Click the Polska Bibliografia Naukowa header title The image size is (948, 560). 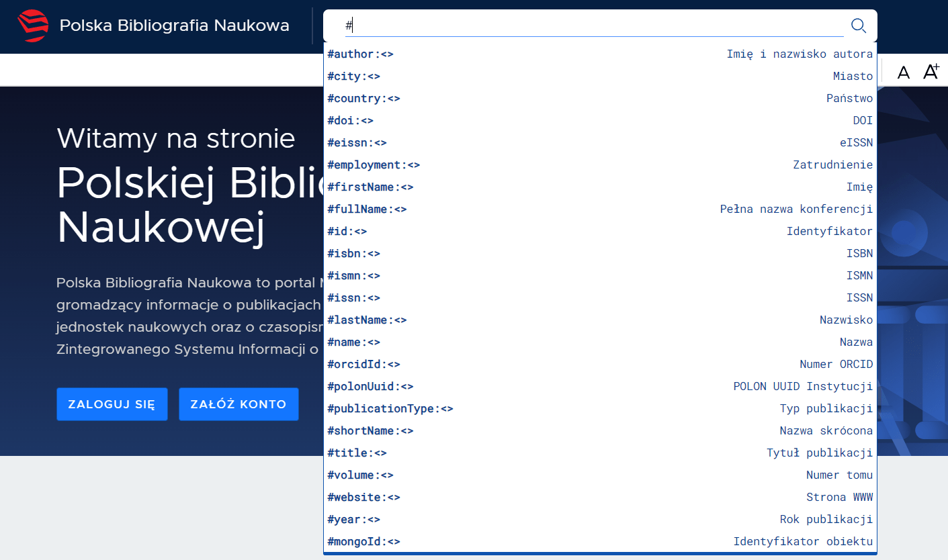coord(174,26)
